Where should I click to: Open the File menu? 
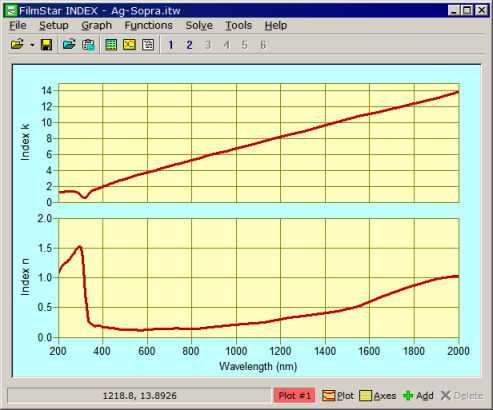(x=18, y=25)
